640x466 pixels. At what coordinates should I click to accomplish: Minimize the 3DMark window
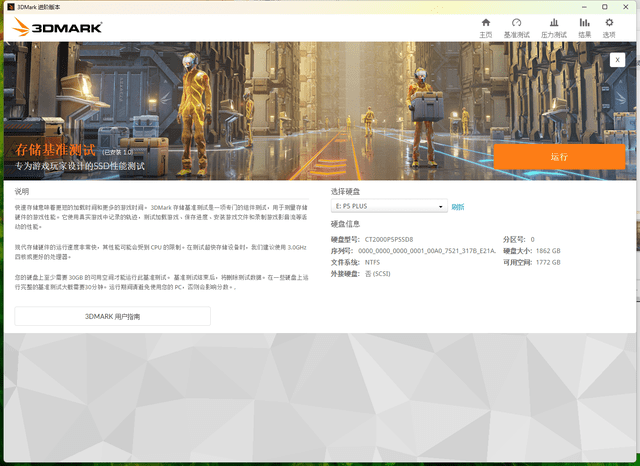pyautogui.click(x=584, y=7)
